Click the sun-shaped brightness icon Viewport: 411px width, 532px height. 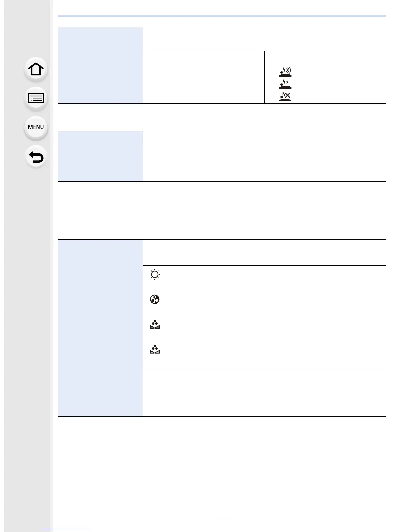coord(155,275)
